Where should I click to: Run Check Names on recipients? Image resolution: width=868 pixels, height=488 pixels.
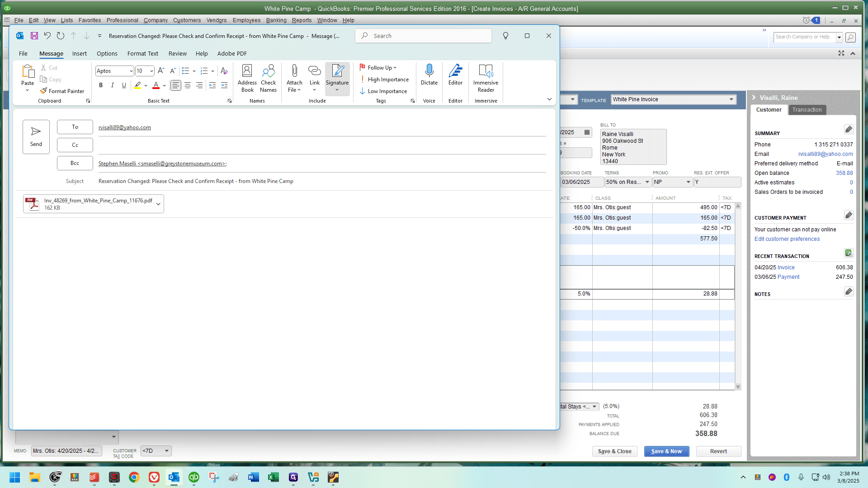click(268, 79)
